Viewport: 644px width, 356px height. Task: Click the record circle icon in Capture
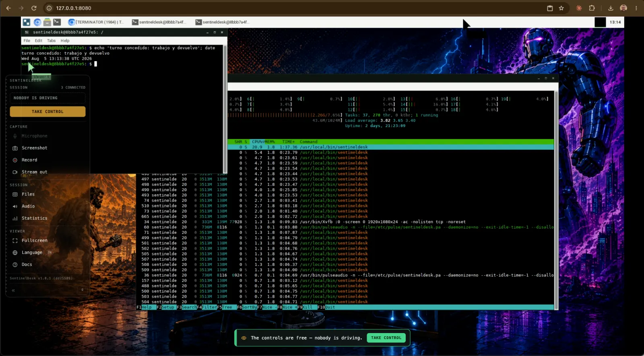(15, 160)
